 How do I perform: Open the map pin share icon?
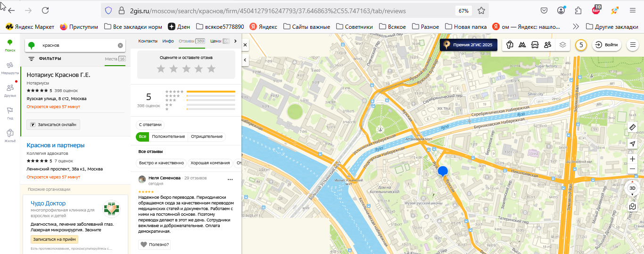point(633,206)
